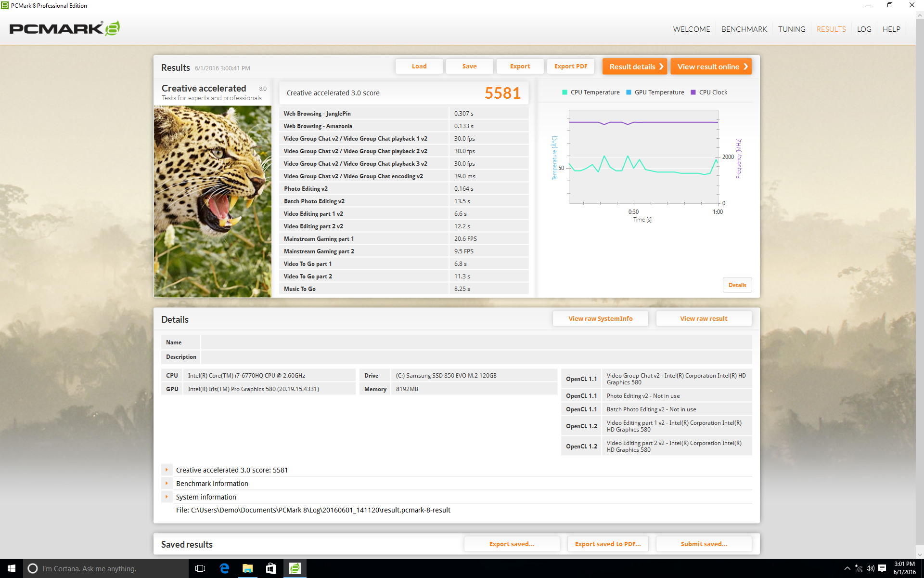
Task: Click the Export PDF button
Action: (571, 66)
